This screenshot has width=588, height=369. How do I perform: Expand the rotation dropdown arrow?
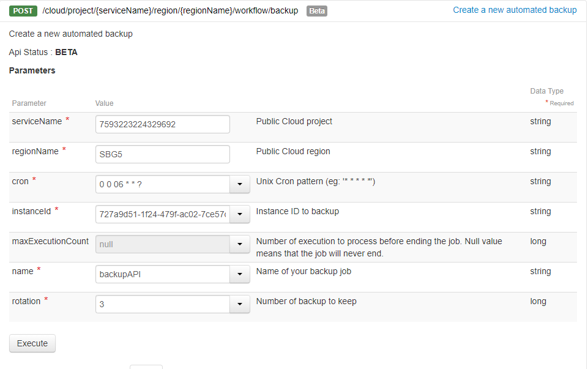click(x=239, y=304)
